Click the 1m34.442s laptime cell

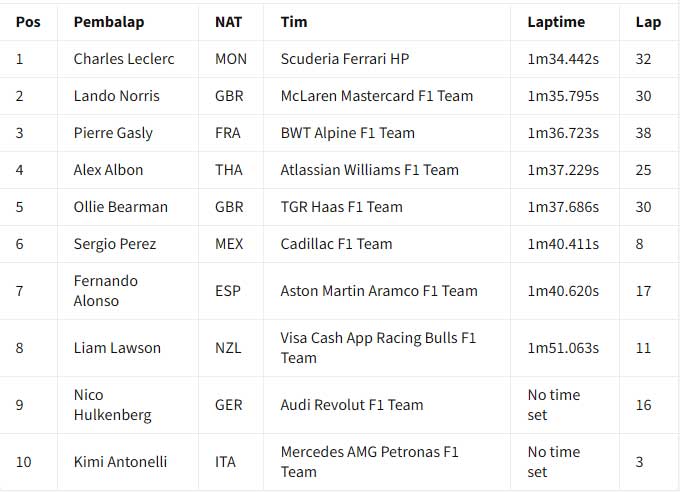[563, 59]
